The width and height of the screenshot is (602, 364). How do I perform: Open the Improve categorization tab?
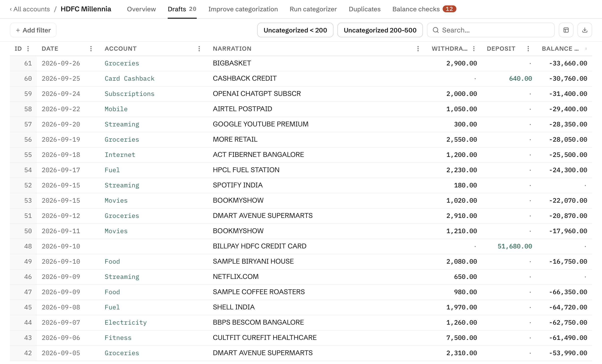click(243, 9)
